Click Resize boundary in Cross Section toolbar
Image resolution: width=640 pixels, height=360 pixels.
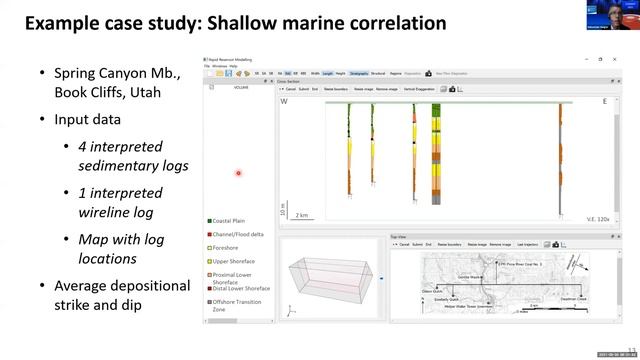[x=336, y=89]
